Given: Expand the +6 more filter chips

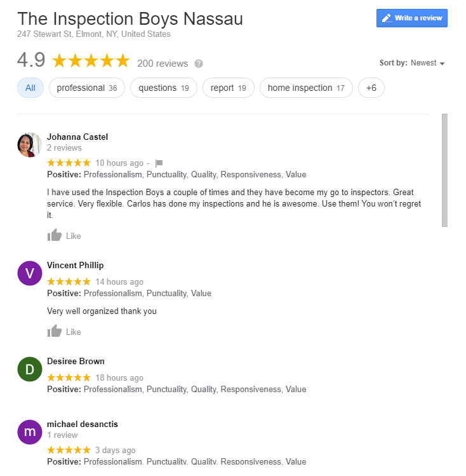Looking at the screenshot, I should (371, 88).
